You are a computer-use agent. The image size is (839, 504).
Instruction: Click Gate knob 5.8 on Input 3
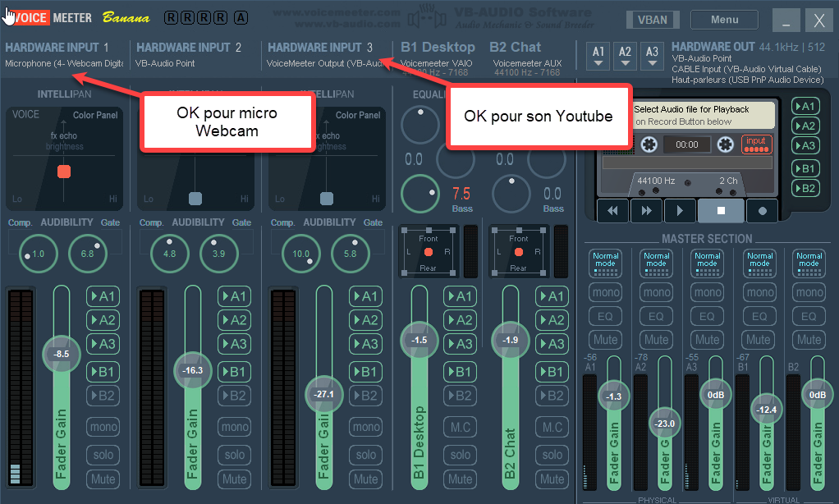[350, 254]
